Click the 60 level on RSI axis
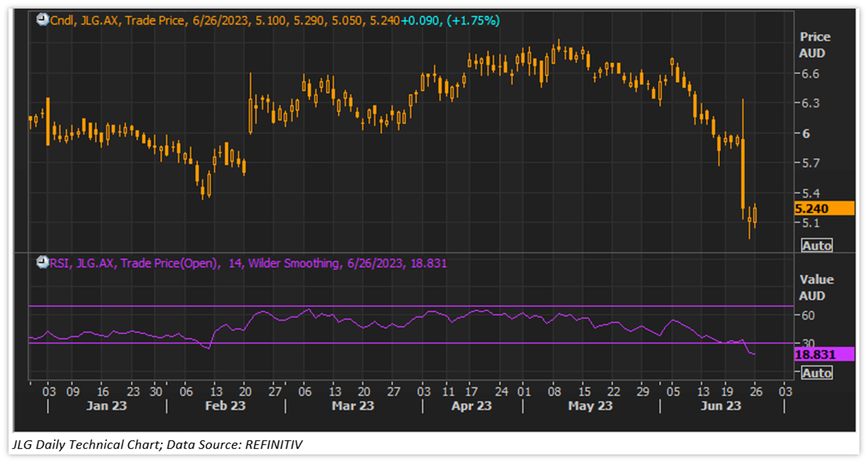Image resolution: width=868 pixels, height=463 pixels. pos(807,315)
